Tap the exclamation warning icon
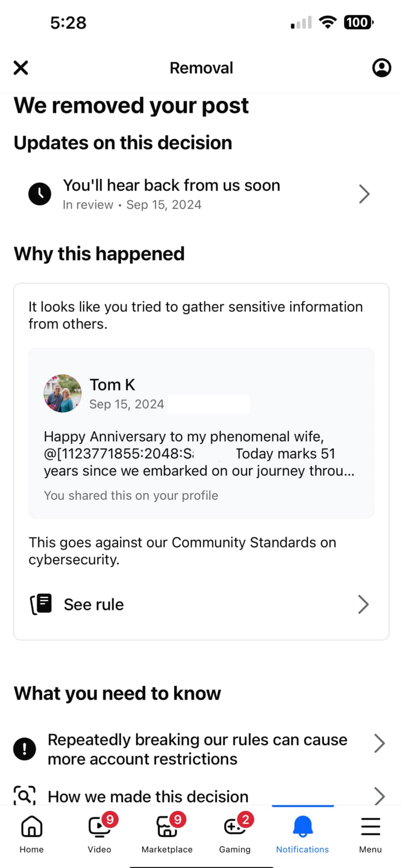Viewport: 402px width, 868px height. click(25, 749)
